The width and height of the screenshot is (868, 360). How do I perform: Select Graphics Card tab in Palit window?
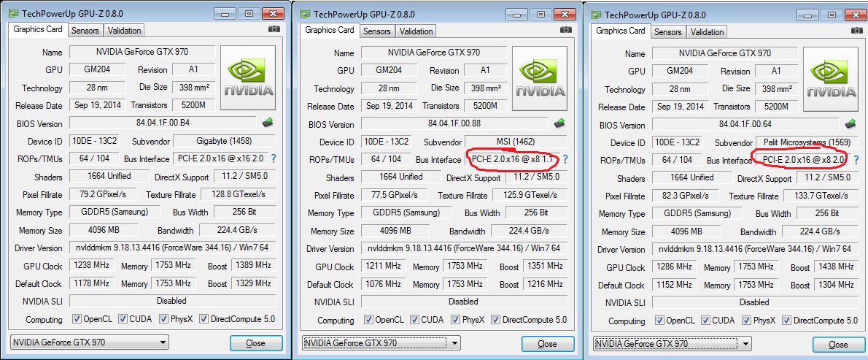pyautogui.click(x=621, y=31)
